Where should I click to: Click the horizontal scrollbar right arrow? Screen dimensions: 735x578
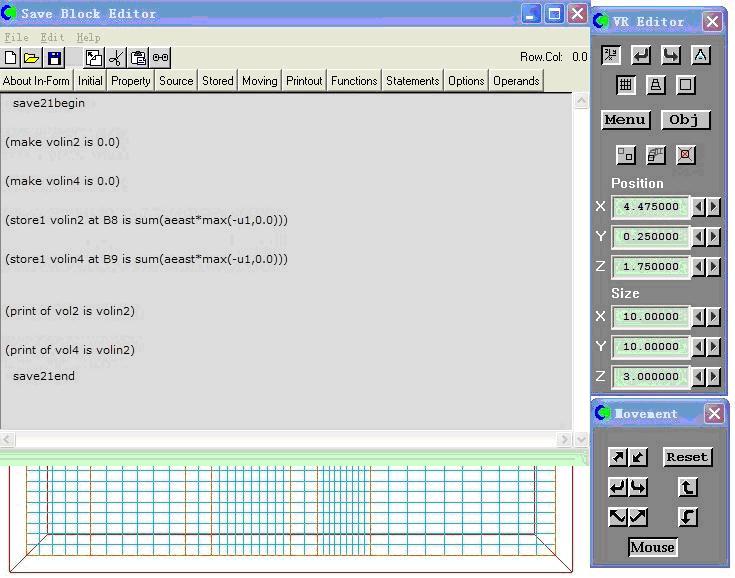pyautogui.click(x=564, y=439)
